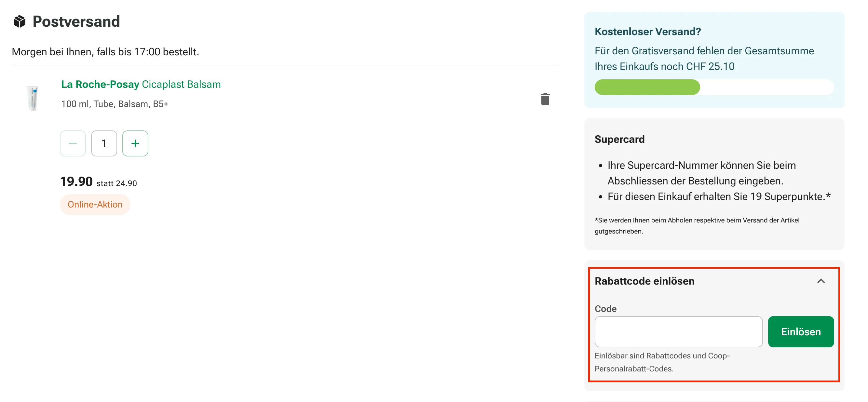Increase quantity with the plus icon
The height and width of the screenshot is (402, 868).
pos(135,143)
